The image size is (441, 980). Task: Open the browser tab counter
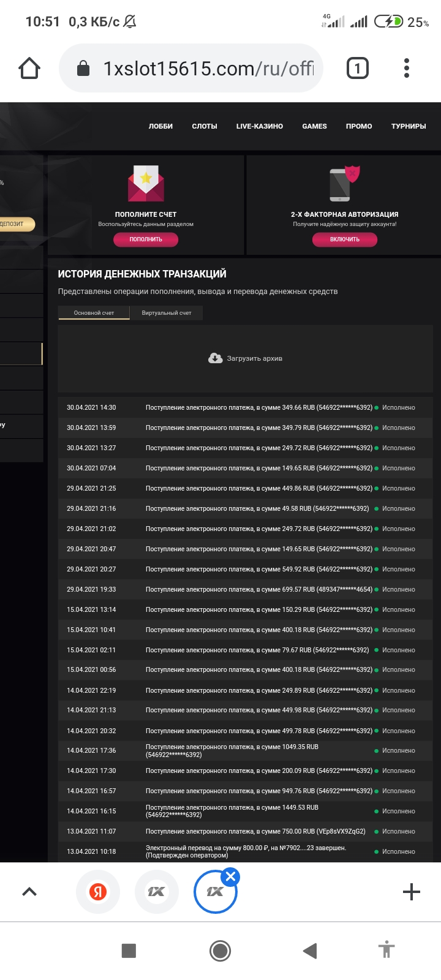358,68
